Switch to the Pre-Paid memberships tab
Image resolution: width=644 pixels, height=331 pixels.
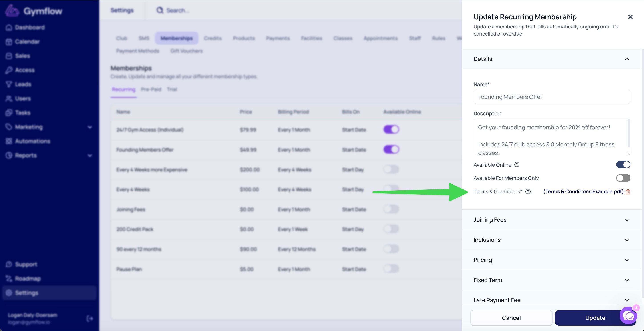[151, 90]
